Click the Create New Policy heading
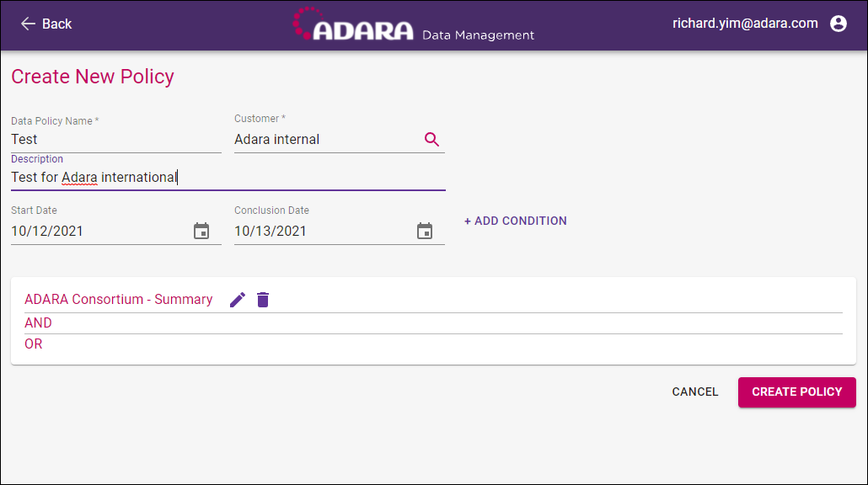 coord(93,77)
